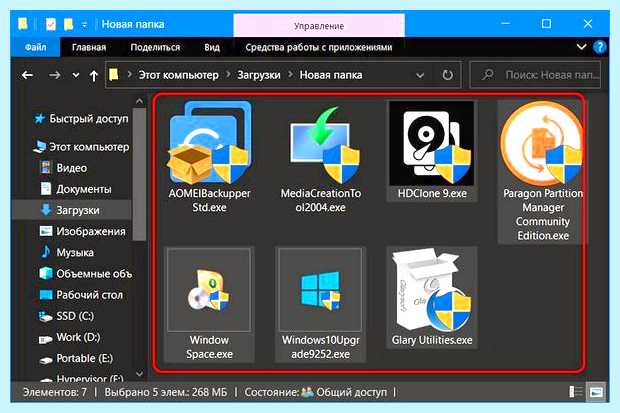
Task: Switch to large icons view layout
Action: (595, 392)
